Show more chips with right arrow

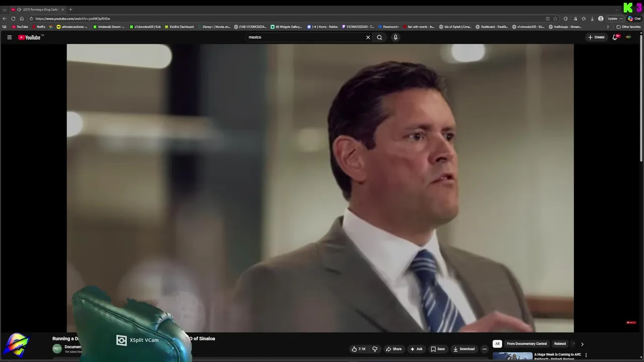pos(582,344)
